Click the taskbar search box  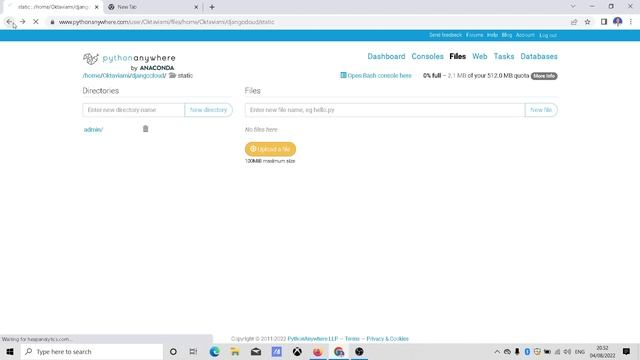[x=92, y=351]
